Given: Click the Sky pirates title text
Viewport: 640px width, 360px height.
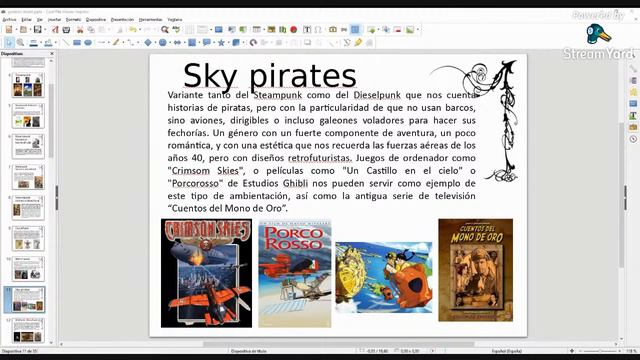Looking at the screenshot, I should tap(270, 76).
